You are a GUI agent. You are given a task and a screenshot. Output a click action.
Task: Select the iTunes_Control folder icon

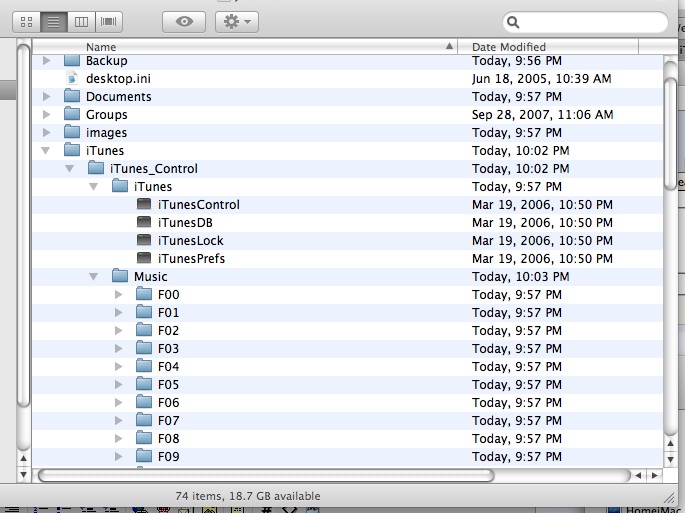point(96,168)
